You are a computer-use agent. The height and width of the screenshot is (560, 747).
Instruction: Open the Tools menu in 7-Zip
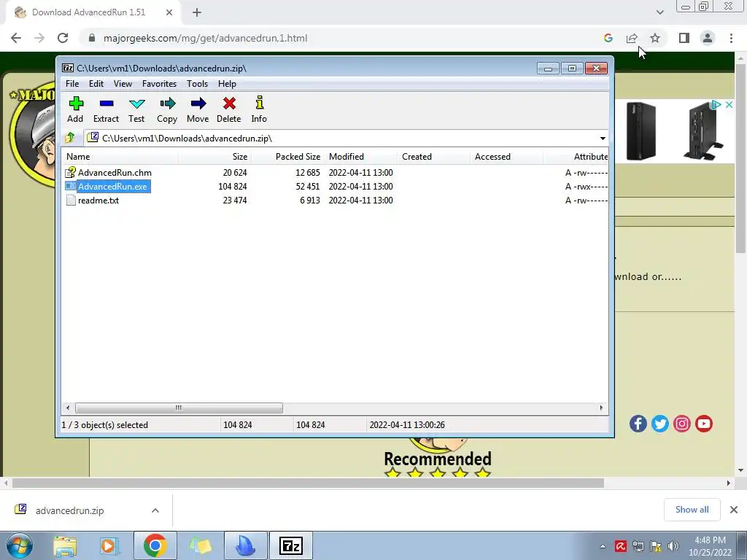(x=197, y=84)
